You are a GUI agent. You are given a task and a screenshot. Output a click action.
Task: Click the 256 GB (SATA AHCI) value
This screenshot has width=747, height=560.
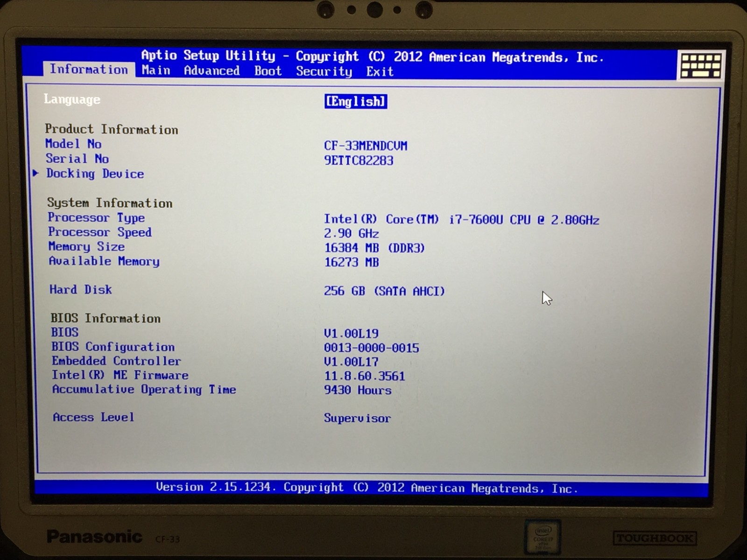[384, 291]
